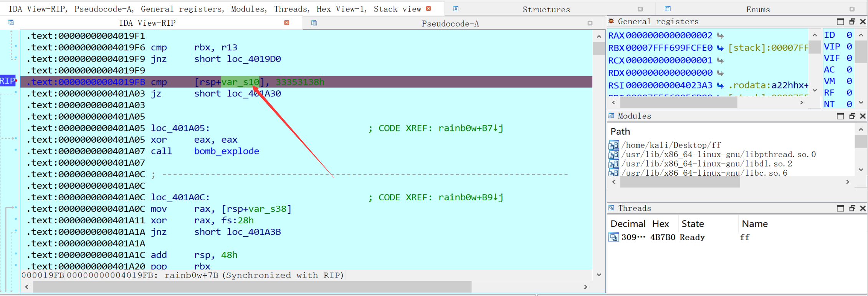Toggle the VM flag value
The image size is (868, 296).
[849, 81]
